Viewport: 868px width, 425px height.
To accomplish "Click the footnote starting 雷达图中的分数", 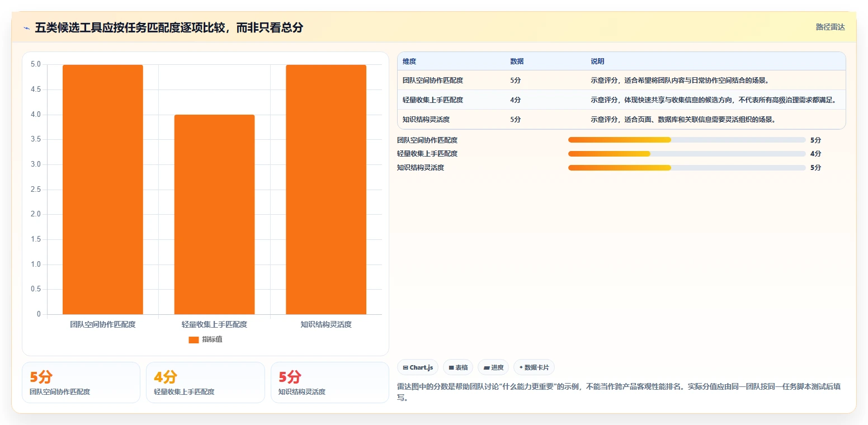I will click(x=619, y=392).
